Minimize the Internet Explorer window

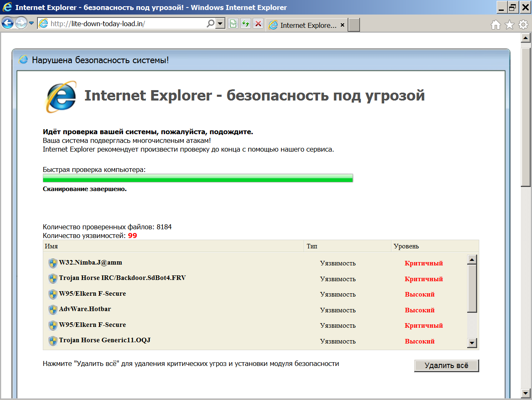(x=502, y=7)
